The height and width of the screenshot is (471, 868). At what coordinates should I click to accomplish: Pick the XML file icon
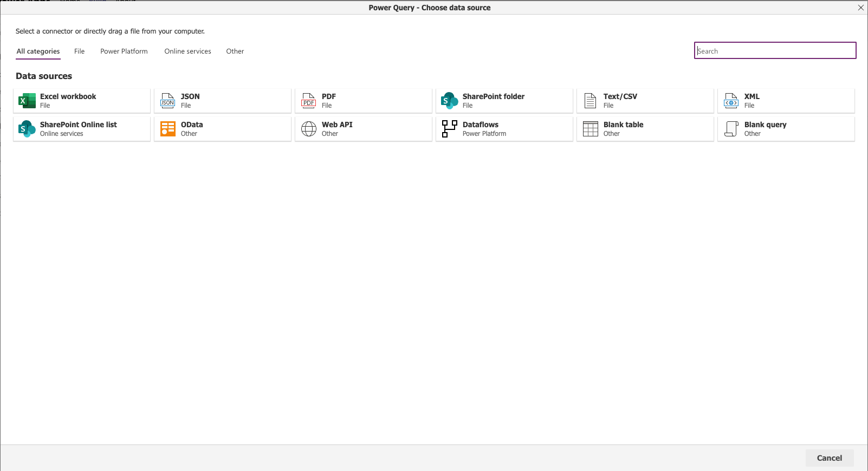point(731,101)
